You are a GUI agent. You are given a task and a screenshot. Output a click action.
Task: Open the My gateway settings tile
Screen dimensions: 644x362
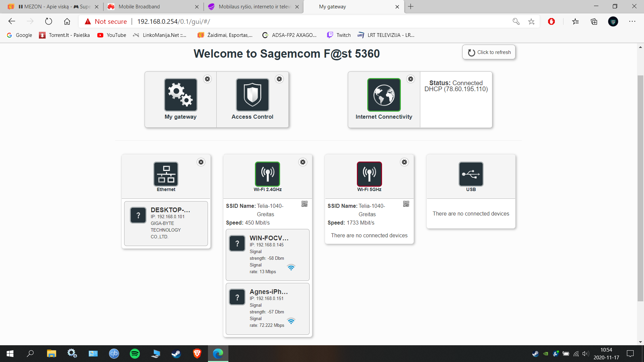point(180,95)
